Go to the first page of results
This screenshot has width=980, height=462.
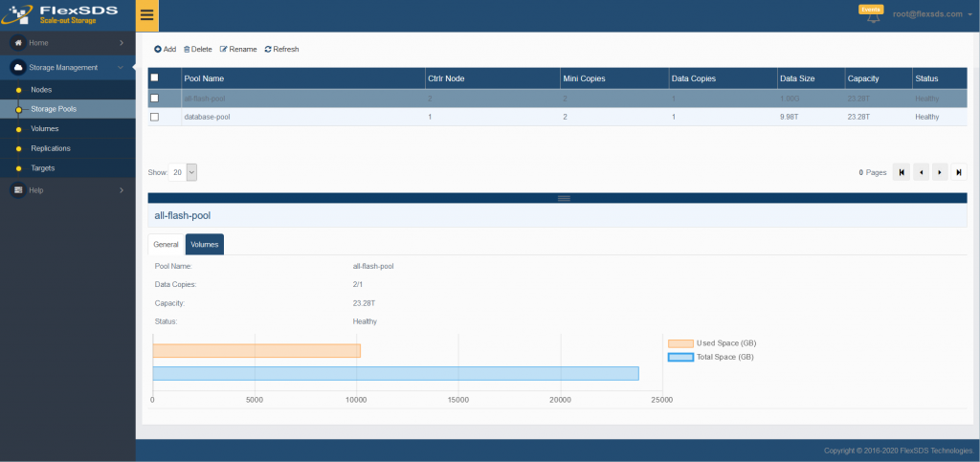[902, 172]
